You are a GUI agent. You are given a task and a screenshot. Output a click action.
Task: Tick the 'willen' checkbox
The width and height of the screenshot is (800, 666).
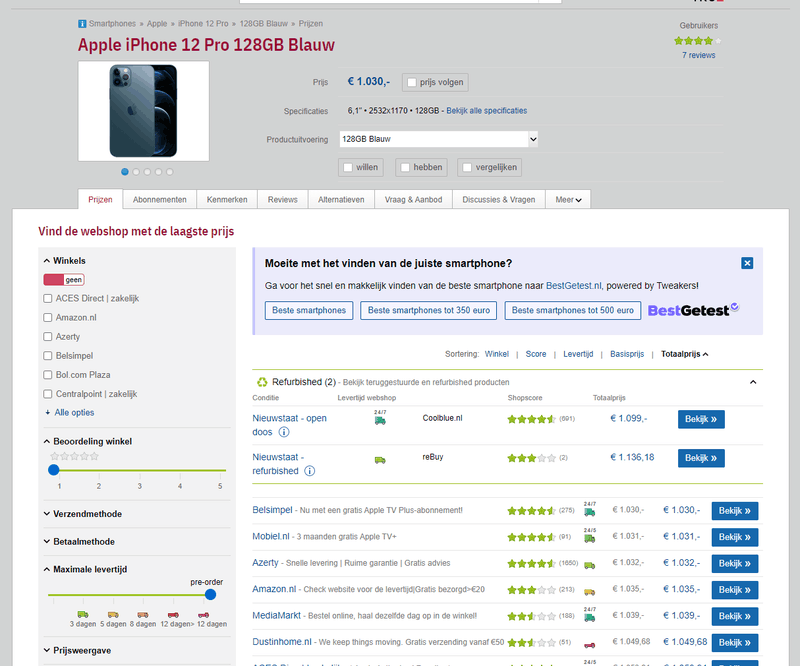coord(348,167)
